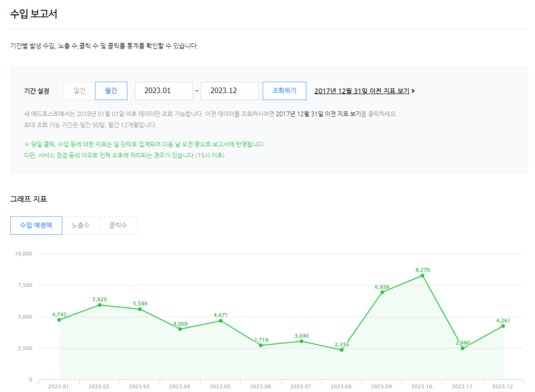This screenshot has width=535, height=392.
Task: Open the 2017년 12월 31일 이전 지표 보기 link
Action: [362, 91]
